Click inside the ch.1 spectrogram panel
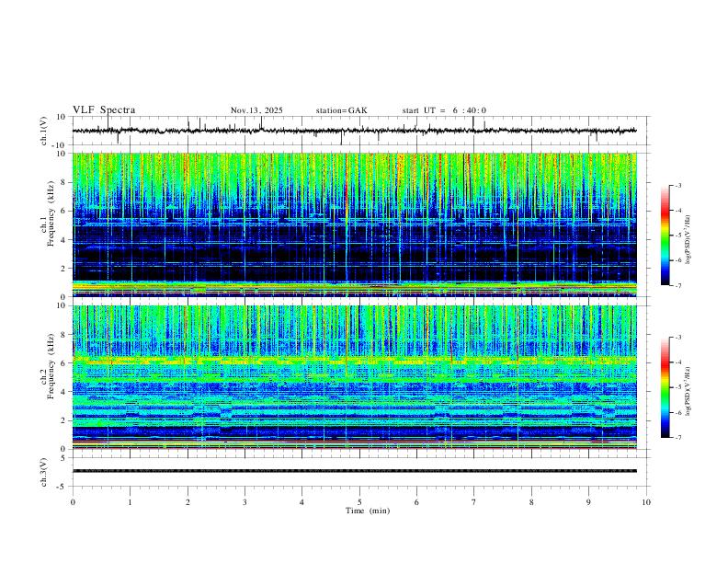 355,224
